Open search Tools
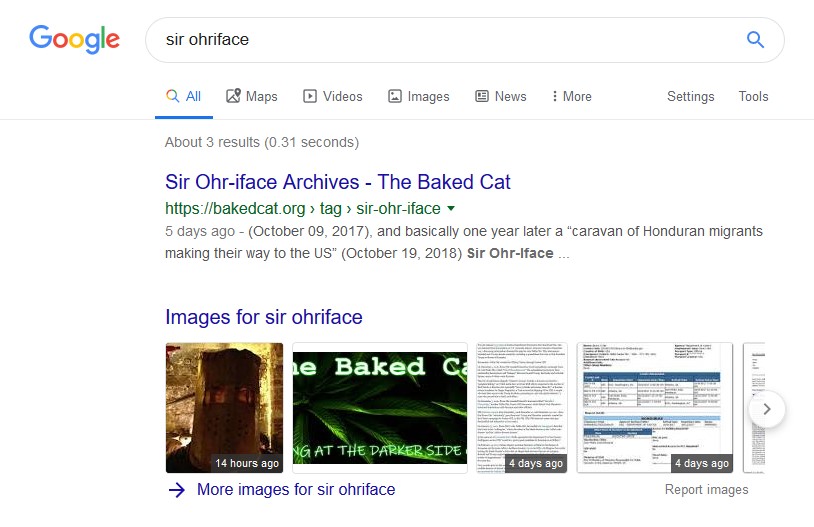 click(753, 97)
